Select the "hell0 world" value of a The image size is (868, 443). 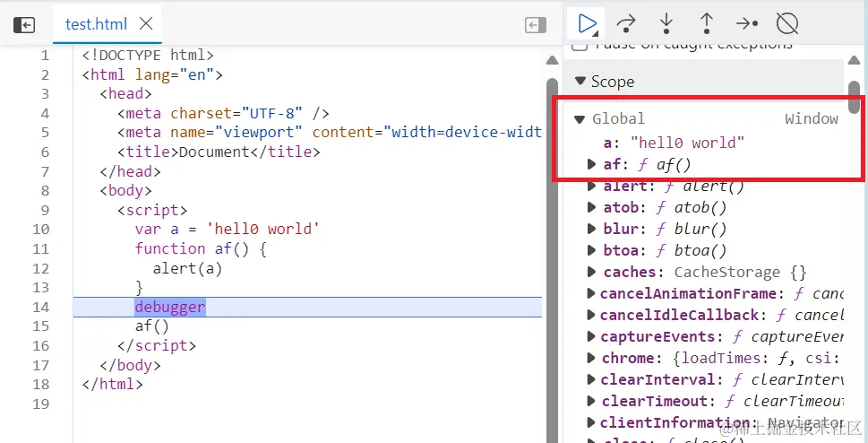[687, 143]
